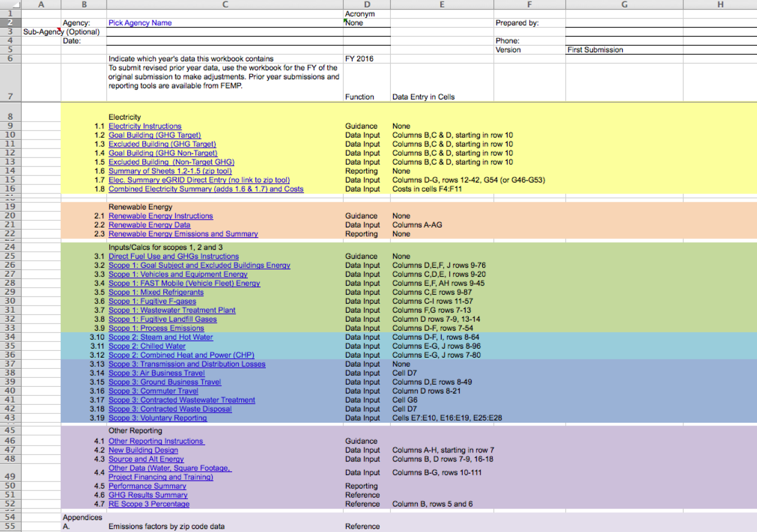Viewport: 757px width, 532px height.
Task: Jump to GHG Results Summary link
Action: (148, 495)
